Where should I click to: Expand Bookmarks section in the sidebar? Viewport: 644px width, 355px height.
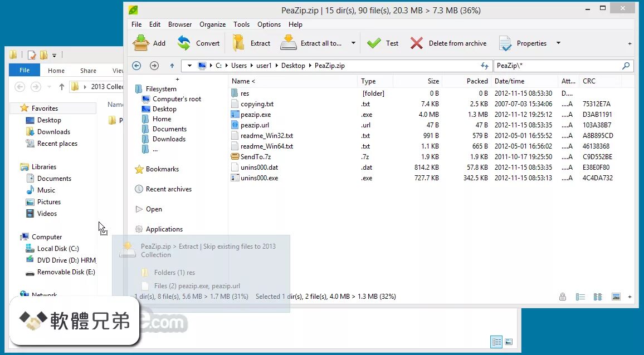tap(162, 169)
